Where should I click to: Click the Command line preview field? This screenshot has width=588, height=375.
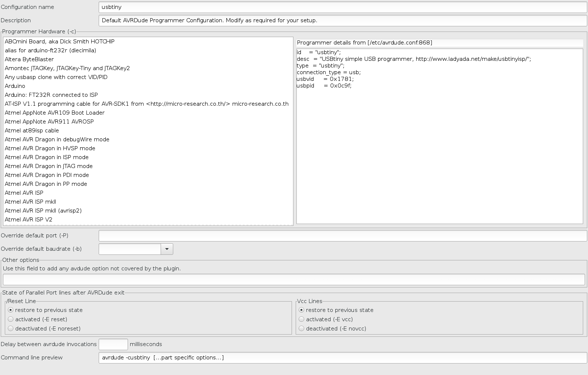[343, 358]
